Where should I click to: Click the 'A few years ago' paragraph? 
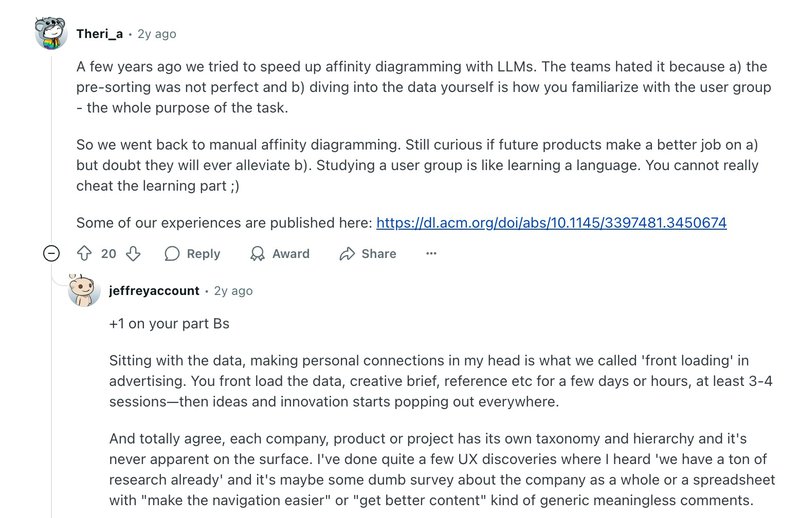tap(420, 87)
